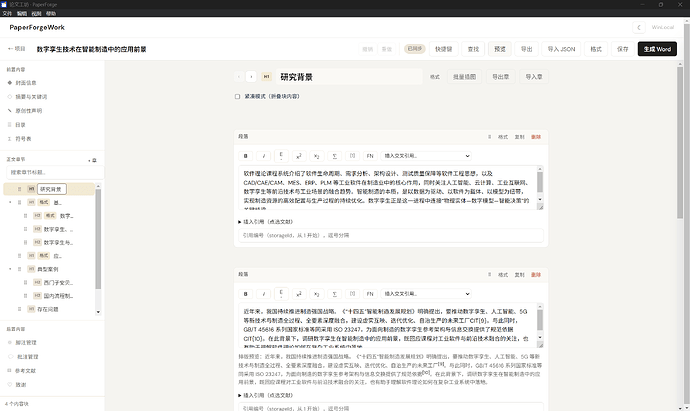Click the citation number input in first block

(x=391, y=235)
